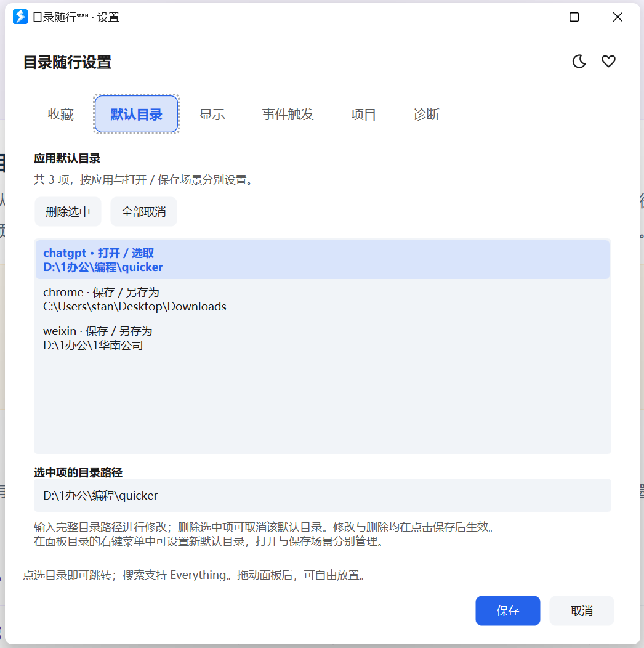
Task: Maximize the settings window
Action: tap(574, 17)
